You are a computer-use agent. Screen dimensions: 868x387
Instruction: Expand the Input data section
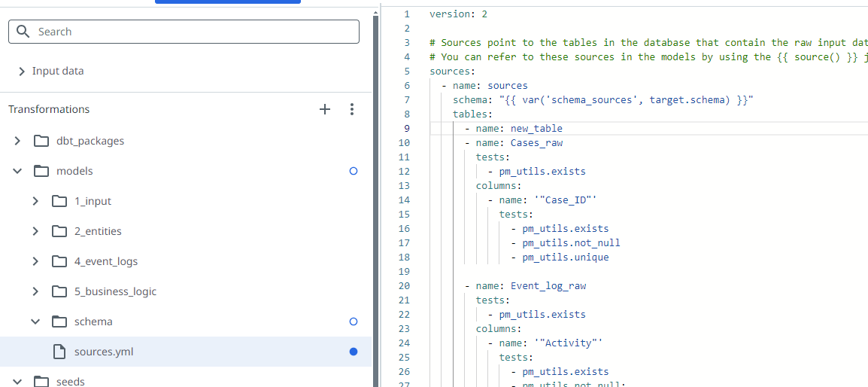coord(22,71)
